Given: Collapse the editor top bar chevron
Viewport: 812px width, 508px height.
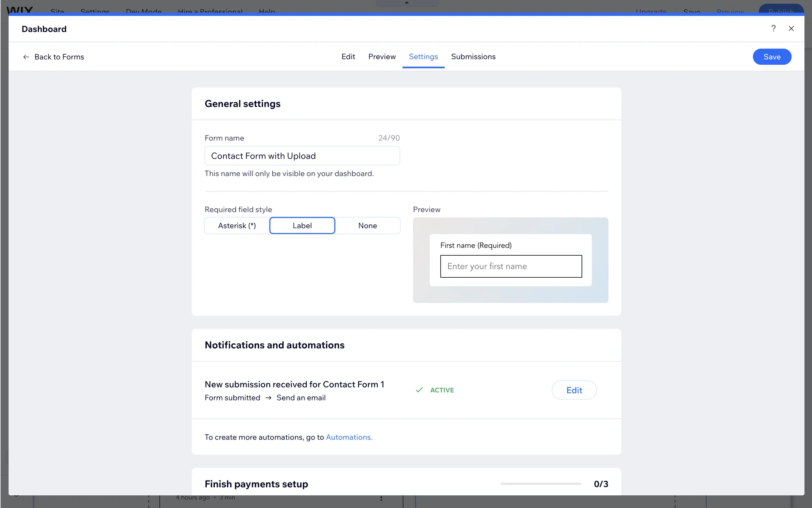Looking at the screenshot, I should [x=406, y=3].
